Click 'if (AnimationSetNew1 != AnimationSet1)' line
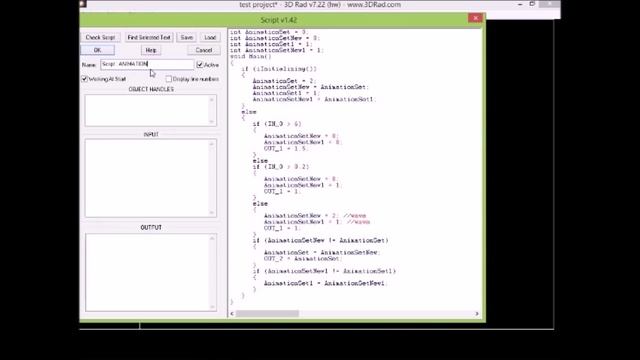This screenshot has width=640, height=360. (324, 271)
